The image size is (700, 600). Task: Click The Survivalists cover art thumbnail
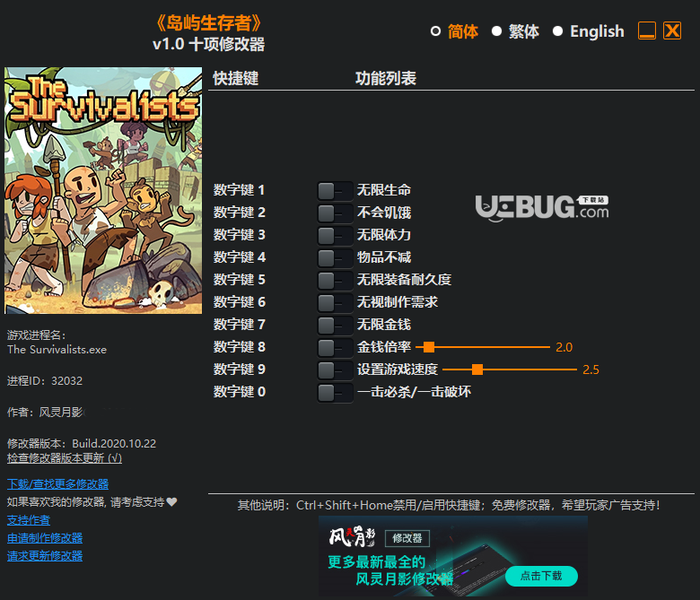tap(103, 190)
